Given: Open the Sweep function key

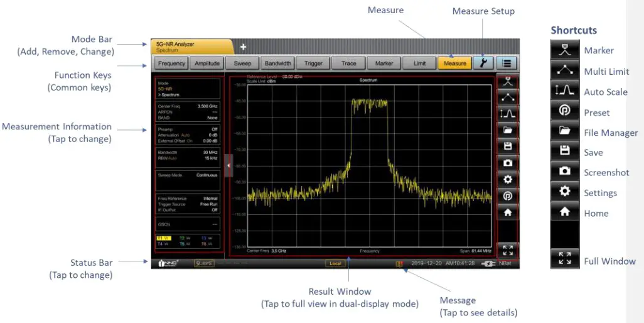Looking at the screenshot, I should pyautogui.click(x=242, y=63).
